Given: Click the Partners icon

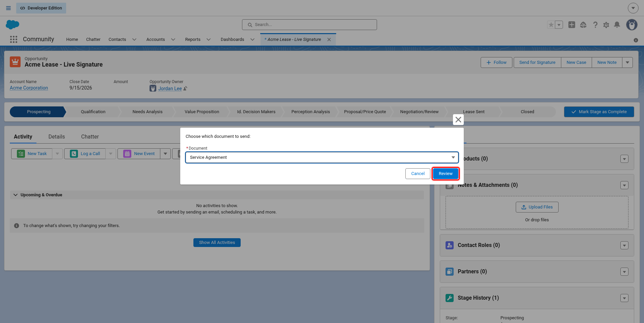Looking at the screenshot, I should pos(450,272).
